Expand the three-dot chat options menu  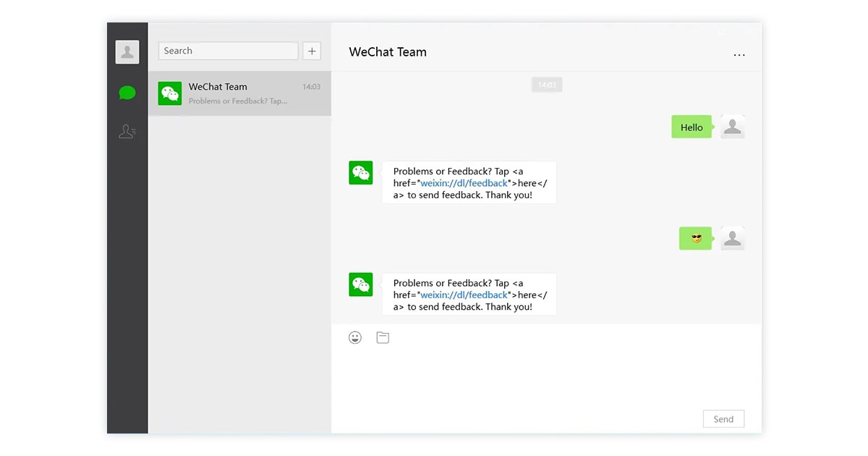pyautogui.click(x=739, y=54)
